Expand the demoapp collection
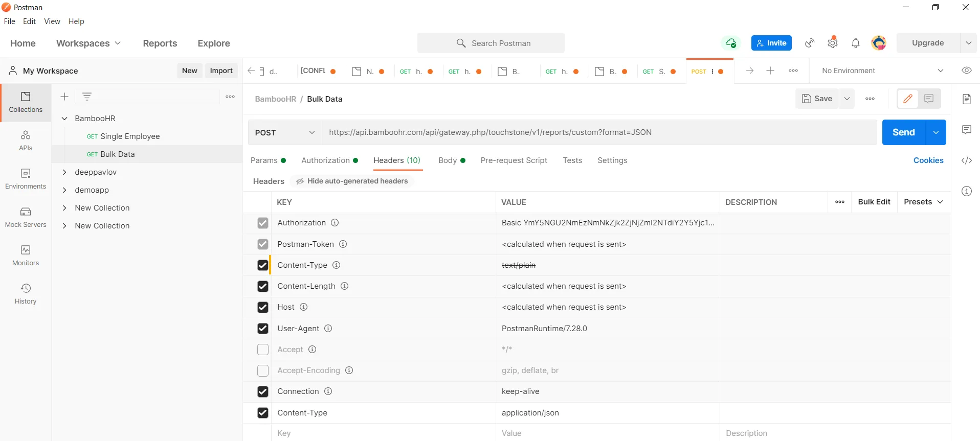Image resolution: width=980 pixels, height=441 pixels. pyautogui.click(x=64, y=190)
